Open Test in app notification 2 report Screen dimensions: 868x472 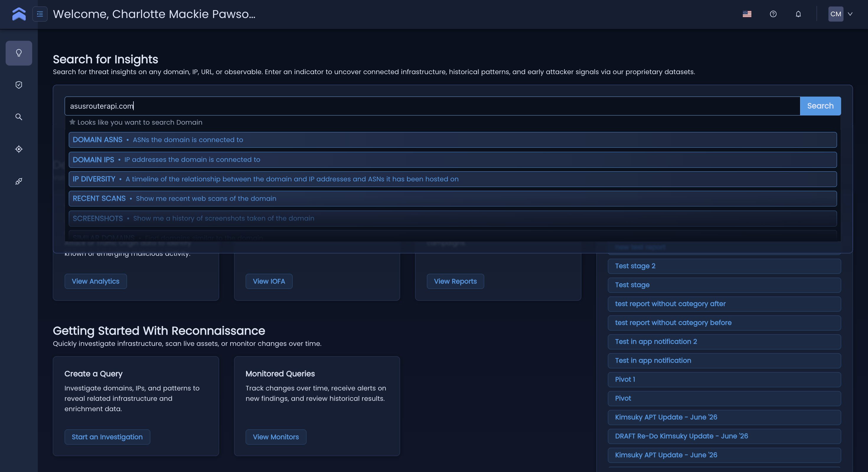[724, 341]
